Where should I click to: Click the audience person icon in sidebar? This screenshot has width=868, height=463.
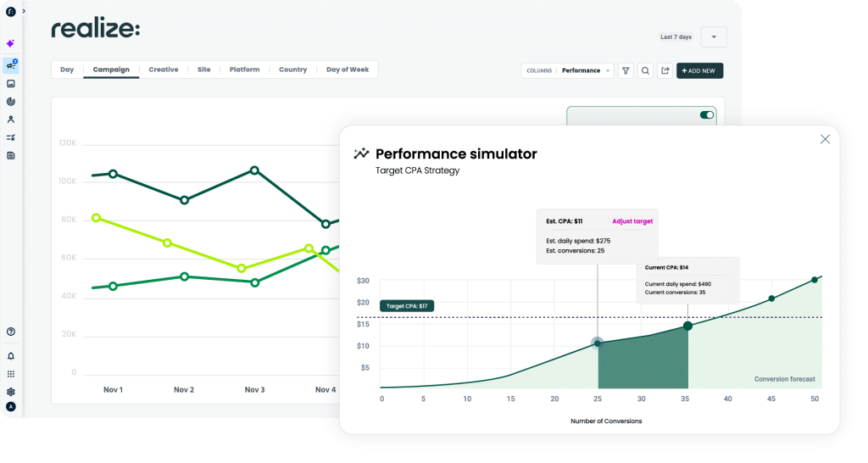point(11,120)
